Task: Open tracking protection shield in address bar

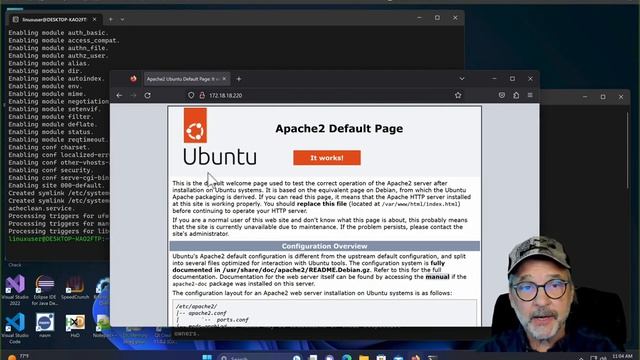Action: coord(191,95)
